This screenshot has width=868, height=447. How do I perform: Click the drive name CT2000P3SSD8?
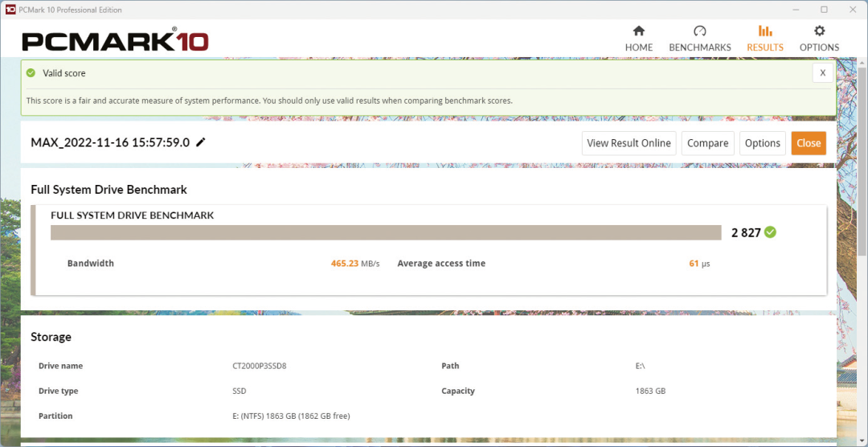(258, 366)
